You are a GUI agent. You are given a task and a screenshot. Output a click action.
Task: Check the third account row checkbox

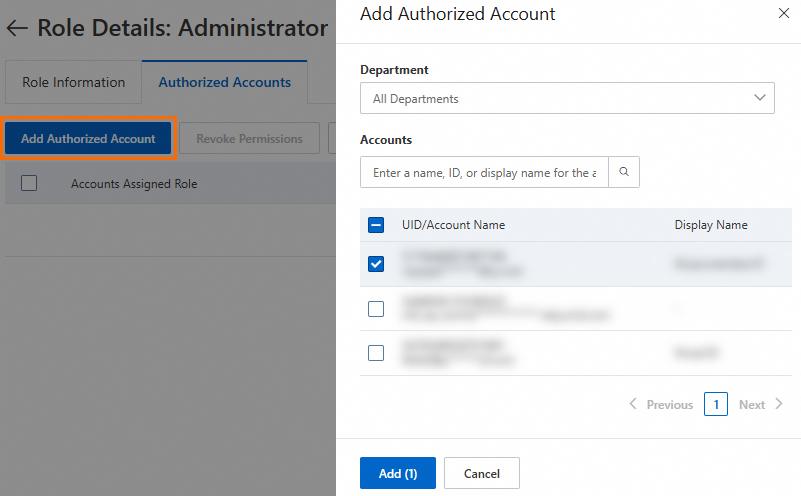[376, 353]
